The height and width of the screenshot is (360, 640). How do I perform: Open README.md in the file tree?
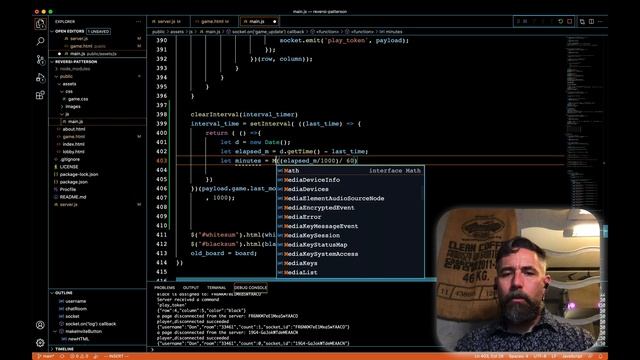click(x=73, y=197)
